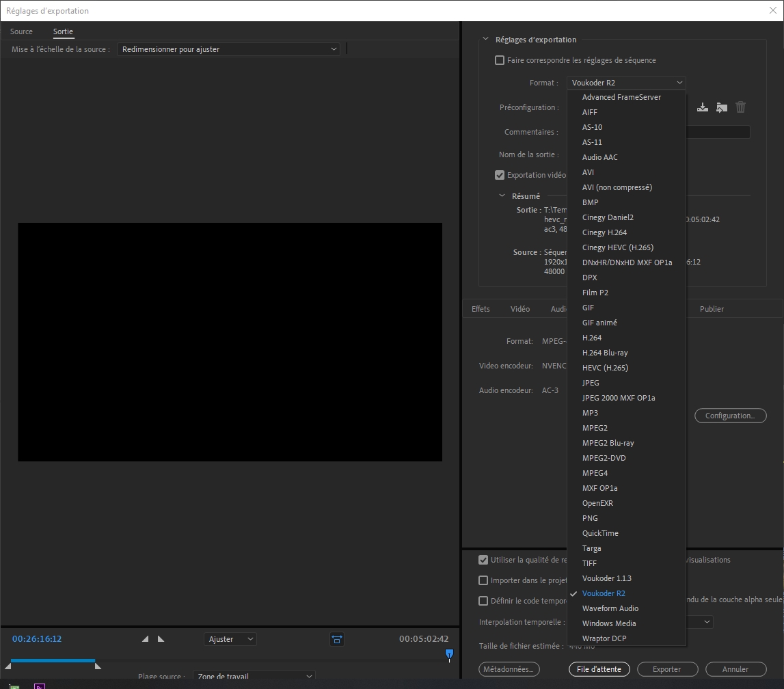Click the in-point triangle handle below timeline
This screenshot has height=689, width=784.
8,666
